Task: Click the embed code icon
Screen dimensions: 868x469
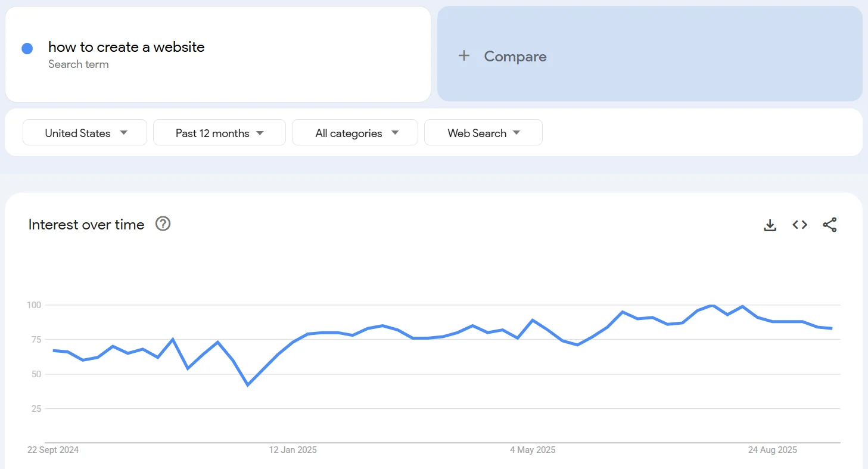Action: (799, 225)
